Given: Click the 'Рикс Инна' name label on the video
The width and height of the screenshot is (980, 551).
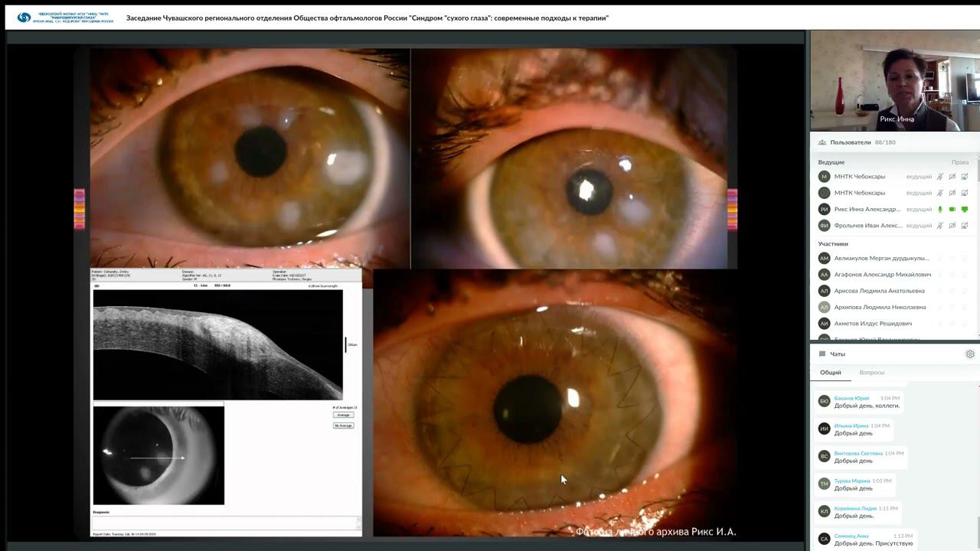Looking at the screenshot, I should [x=897, y=119].
